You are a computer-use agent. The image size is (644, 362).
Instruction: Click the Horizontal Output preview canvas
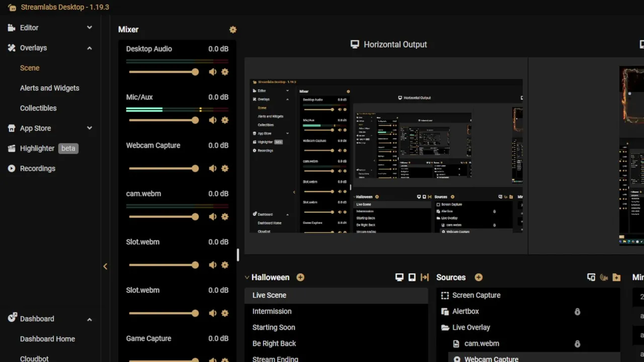pyautogui.click(x=386, y=155)
